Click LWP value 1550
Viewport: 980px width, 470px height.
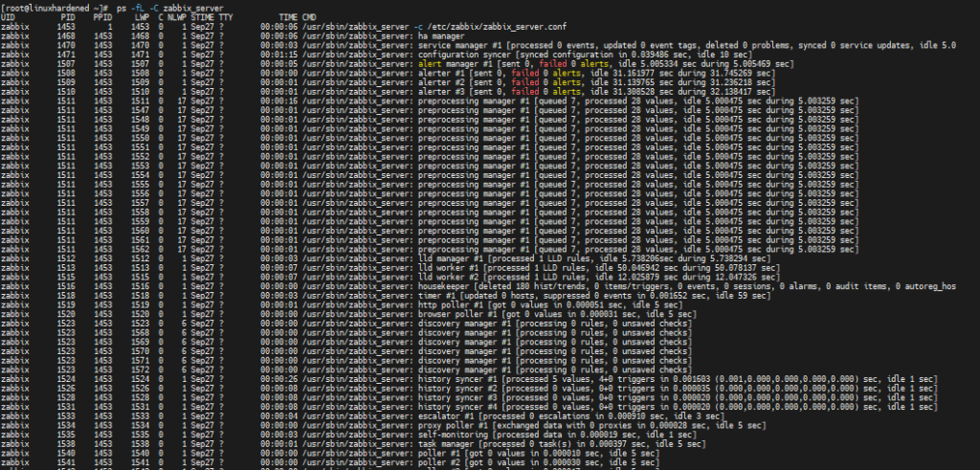pyautogui.click(x=140, y=138)
